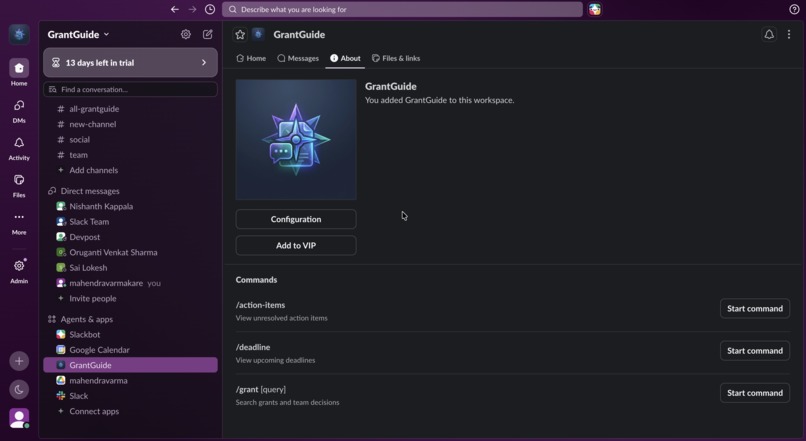Click the Configuration button

[x=296, y=219]
